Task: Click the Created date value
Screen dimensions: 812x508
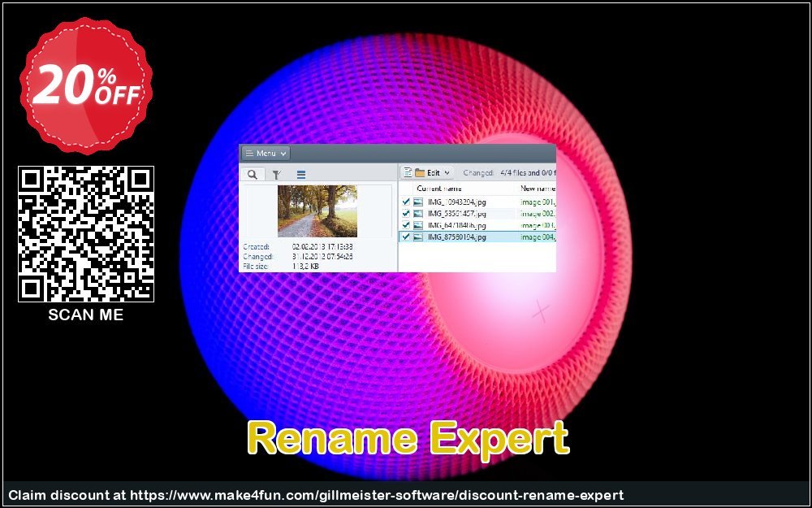Action: pyautogui.click(x=322, y=247)
